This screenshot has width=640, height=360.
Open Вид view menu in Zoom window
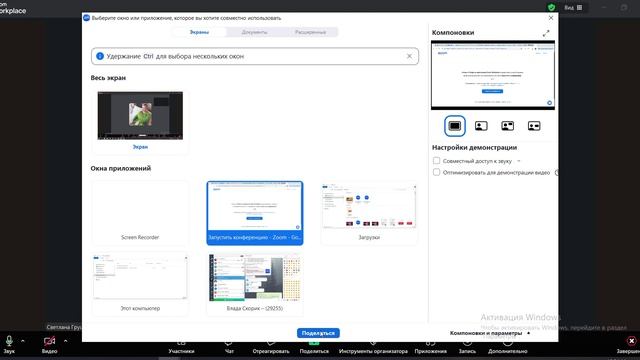573,7
